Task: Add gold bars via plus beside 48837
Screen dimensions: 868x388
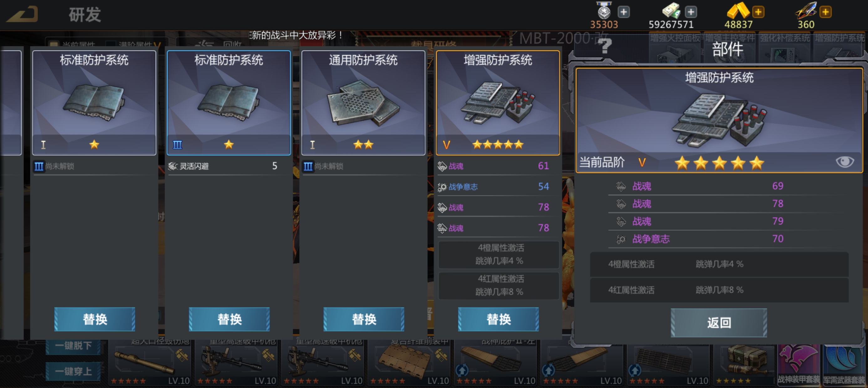Action: click(x=758, y=12)
